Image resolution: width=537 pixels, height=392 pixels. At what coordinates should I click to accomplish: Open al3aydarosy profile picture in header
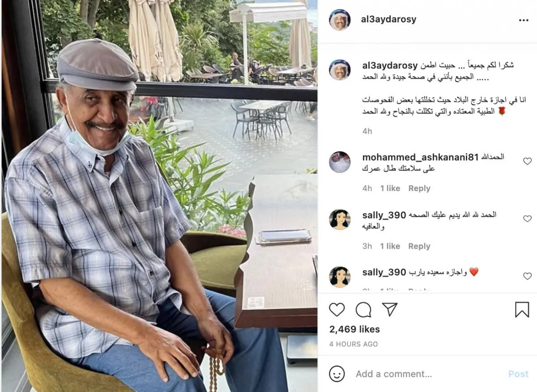pos(340,20)
